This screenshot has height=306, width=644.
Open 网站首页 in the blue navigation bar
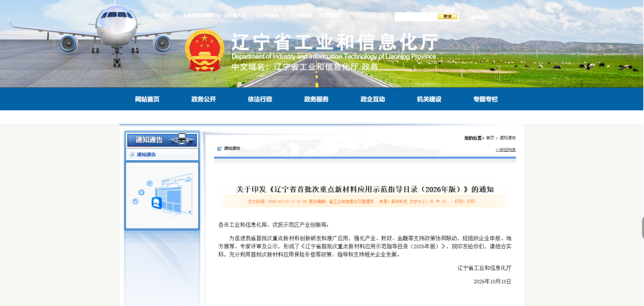[x=147, y=99]
